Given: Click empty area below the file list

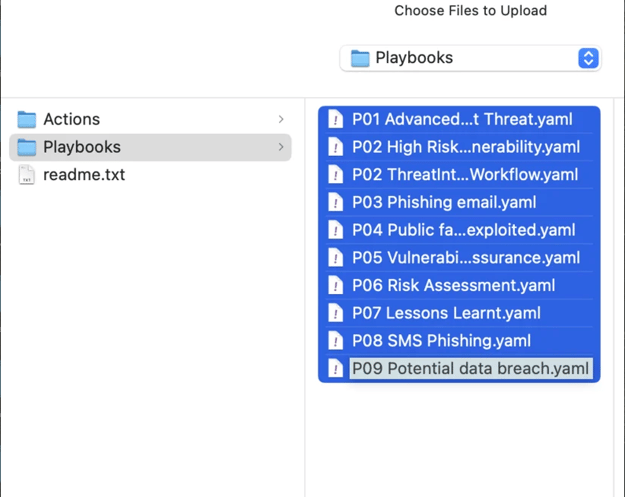Looking at the screenshot, I should (459, 438).
